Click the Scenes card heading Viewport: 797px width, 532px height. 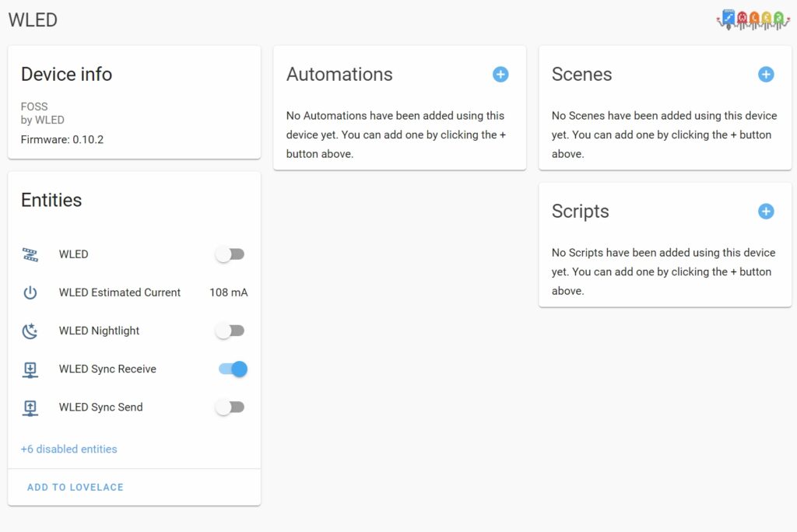[582, 74]
